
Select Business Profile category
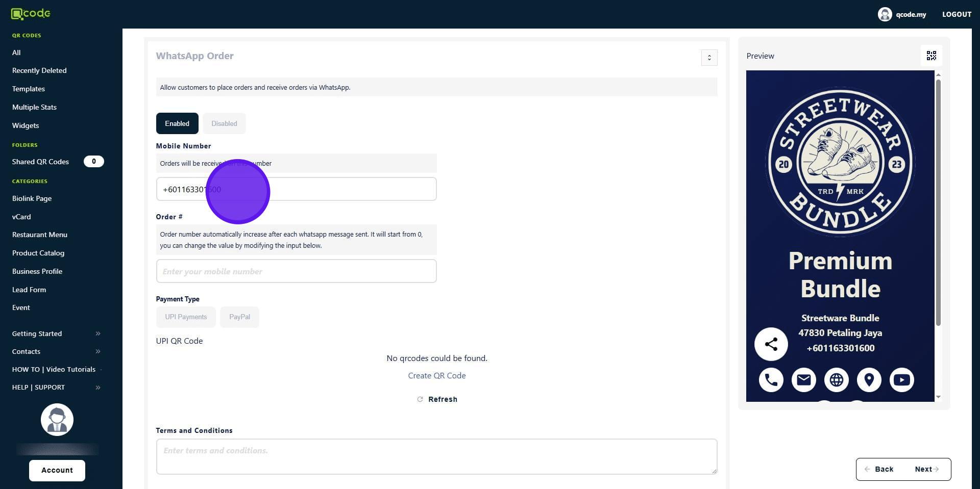[x=37, y=271]
